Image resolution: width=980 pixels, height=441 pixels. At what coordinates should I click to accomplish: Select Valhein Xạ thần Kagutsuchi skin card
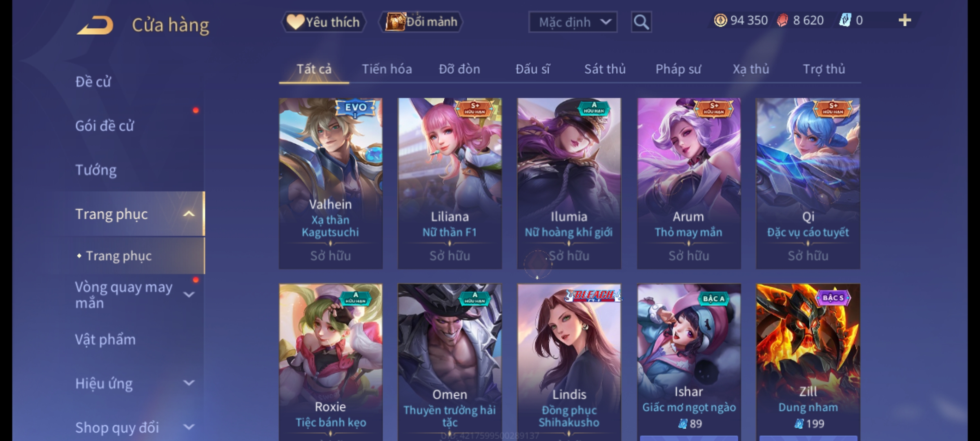pos(330,183)
